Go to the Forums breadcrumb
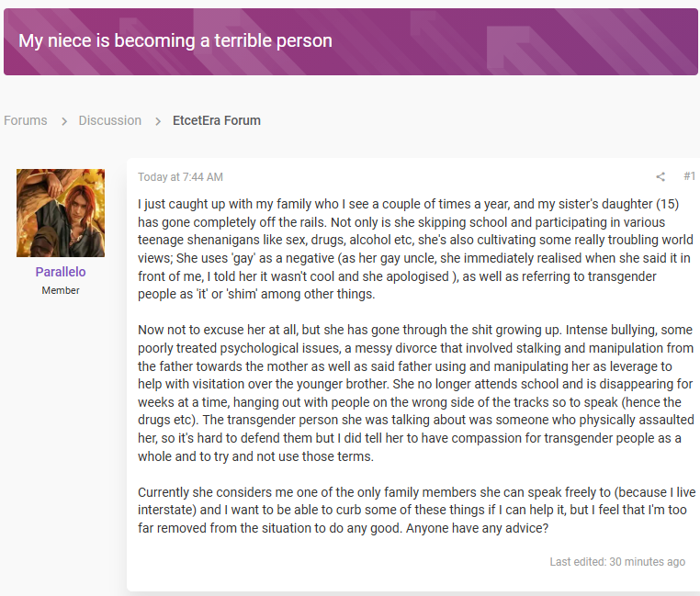Screen dimensions: 700x596 pos(26,120)
